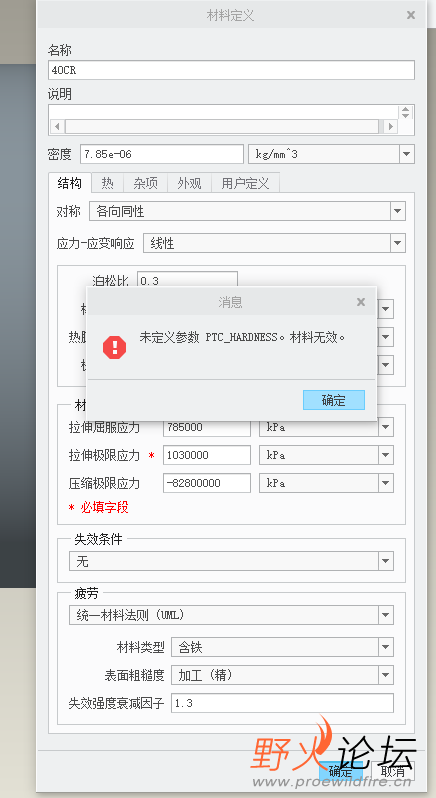Image resolution: width=436 pixels, height=798 pixels.
Task: Click the 名称 field containing 40CR
Action: point(231,70)
